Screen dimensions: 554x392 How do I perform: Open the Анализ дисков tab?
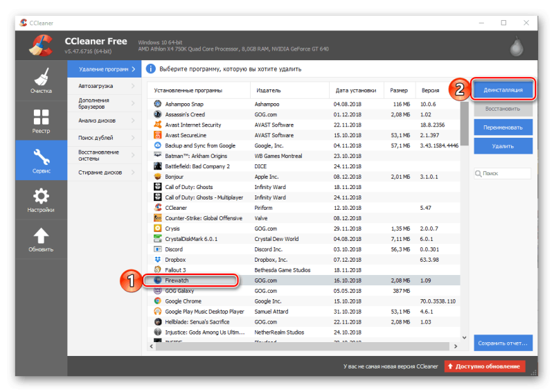(x=105, y=121)
